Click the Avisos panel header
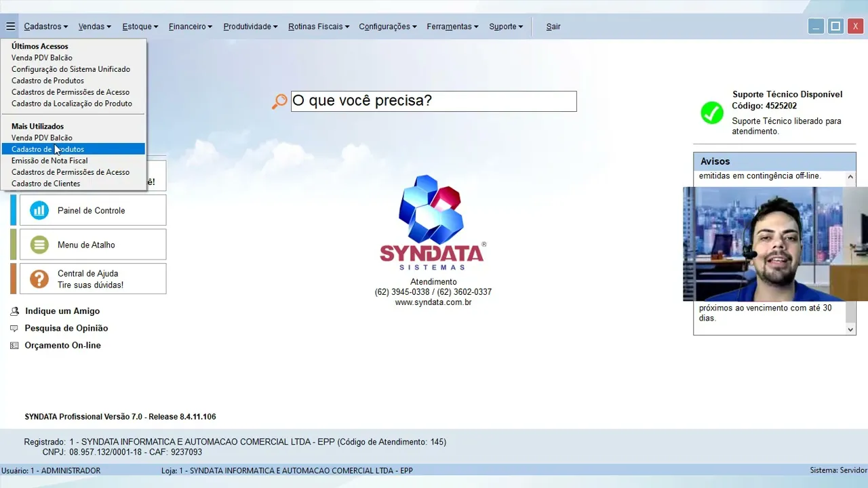Image resolution: width=868 pixels, height=488 pixels. coord(774,161)
